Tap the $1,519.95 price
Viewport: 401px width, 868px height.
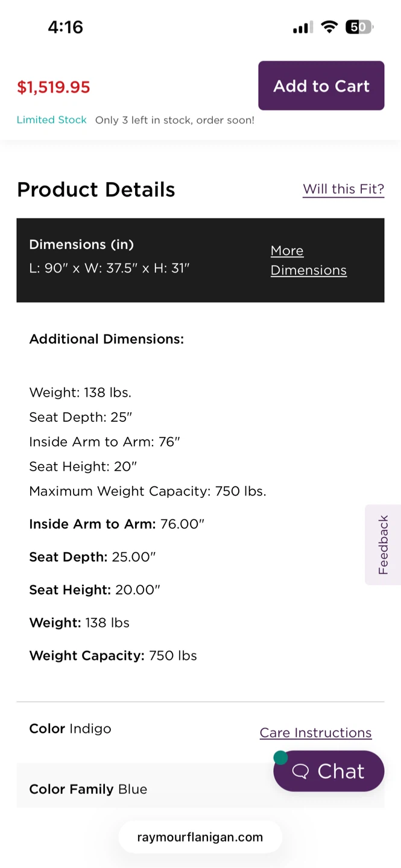tap(54, 87)
